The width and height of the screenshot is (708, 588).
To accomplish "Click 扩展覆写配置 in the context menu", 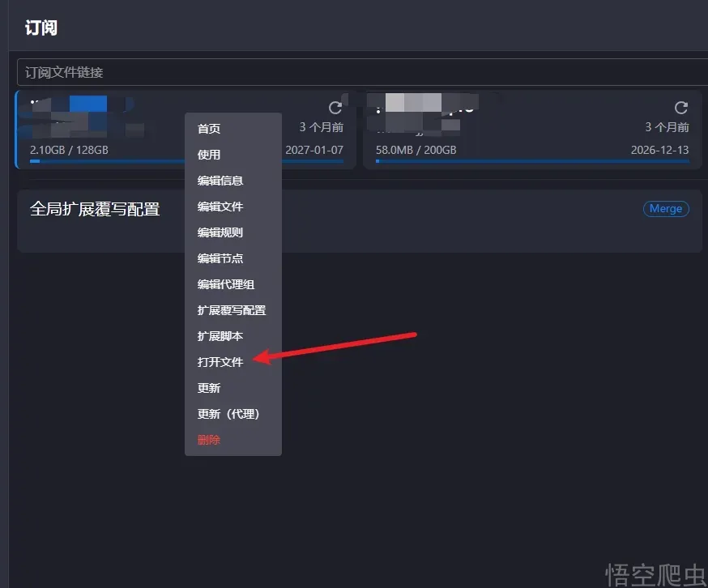I will click(232, 310).
